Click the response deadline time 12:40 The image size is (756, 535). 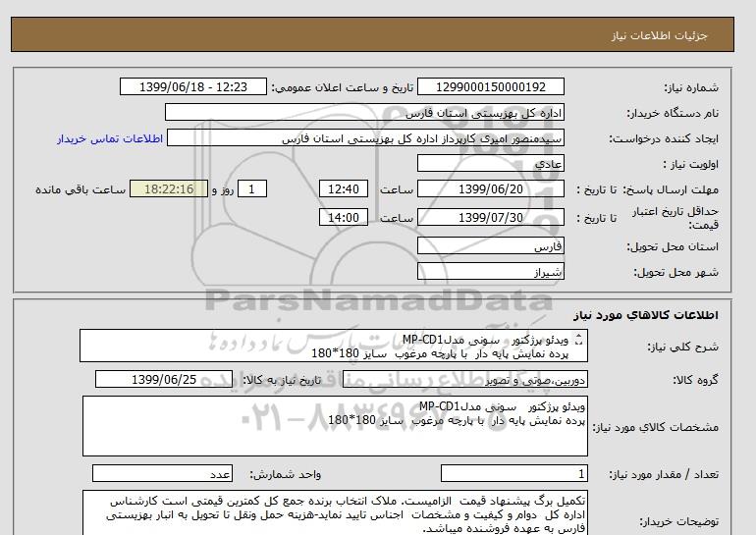344,188
